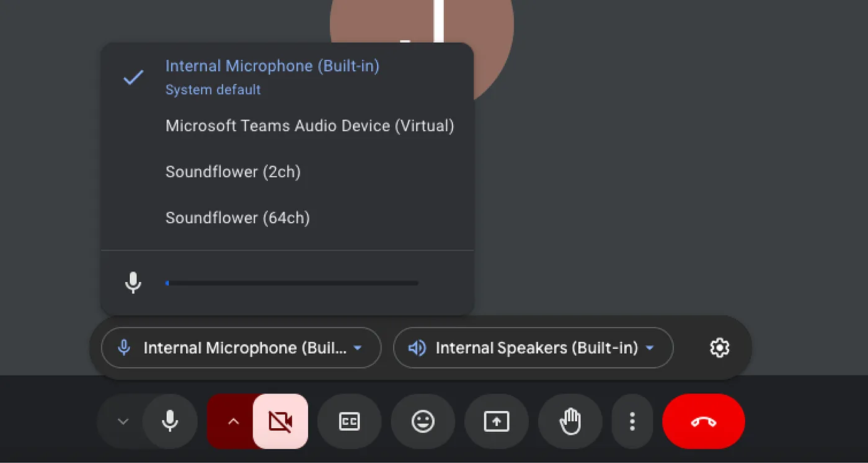The height and width of the screenshot is (463, 868).
Task: Click the microphone test icon beside the meter
Action: point(133,282)
